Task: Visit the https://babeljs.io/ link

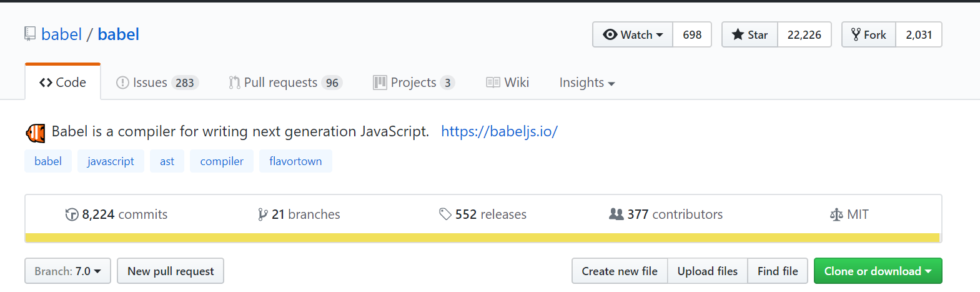Action: point(499,131)
